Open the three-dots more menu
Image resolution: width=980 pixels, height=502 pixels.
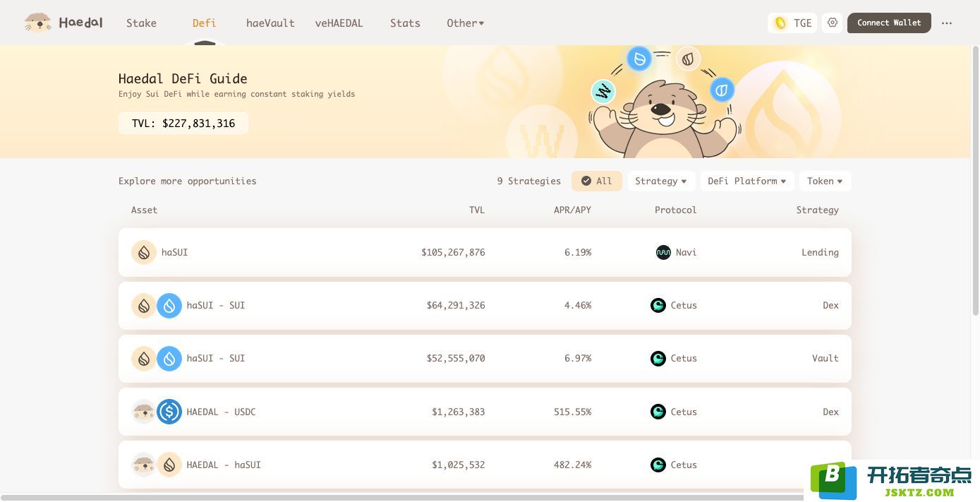click(x=947, y=23)
